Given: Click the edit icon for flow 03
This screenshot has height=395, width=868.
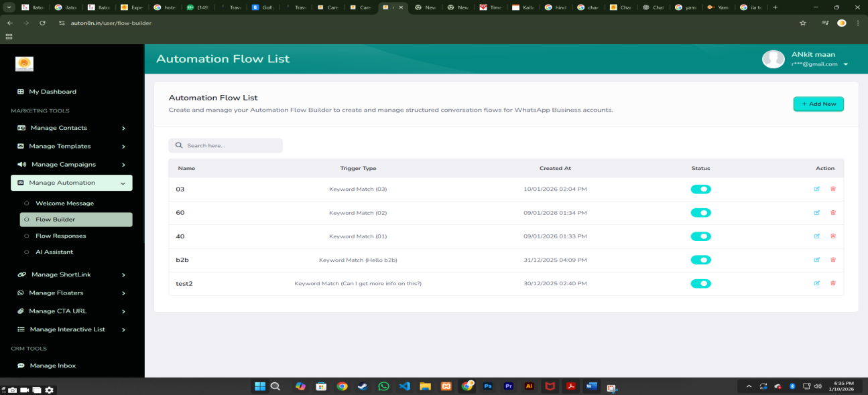Looking at the screenshot, I should 816,189.
